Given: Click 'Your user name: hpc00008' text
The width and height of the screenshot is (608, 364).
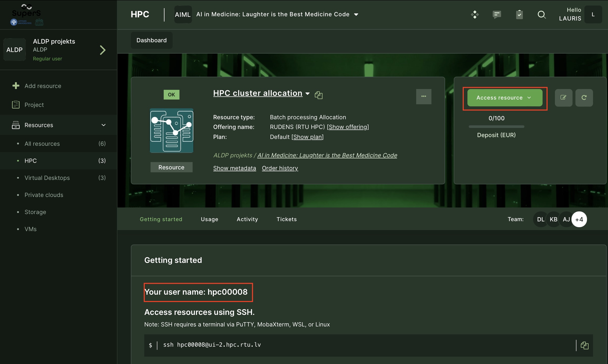Looking at the screenshot, I should click(x=196, y=292).
